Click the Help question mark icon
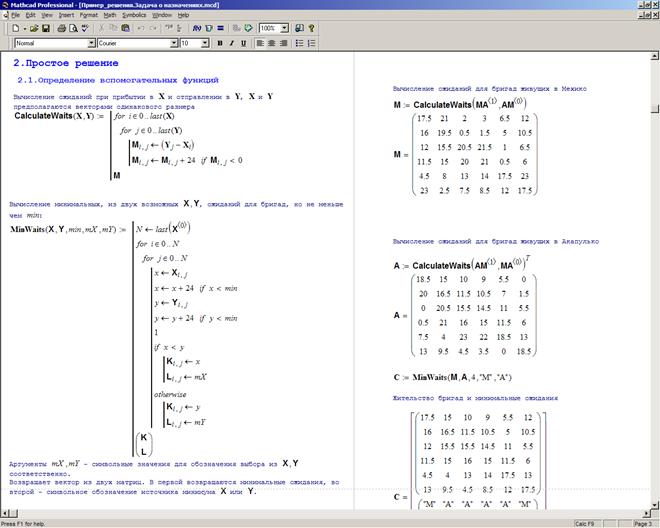 pos(311,28)
